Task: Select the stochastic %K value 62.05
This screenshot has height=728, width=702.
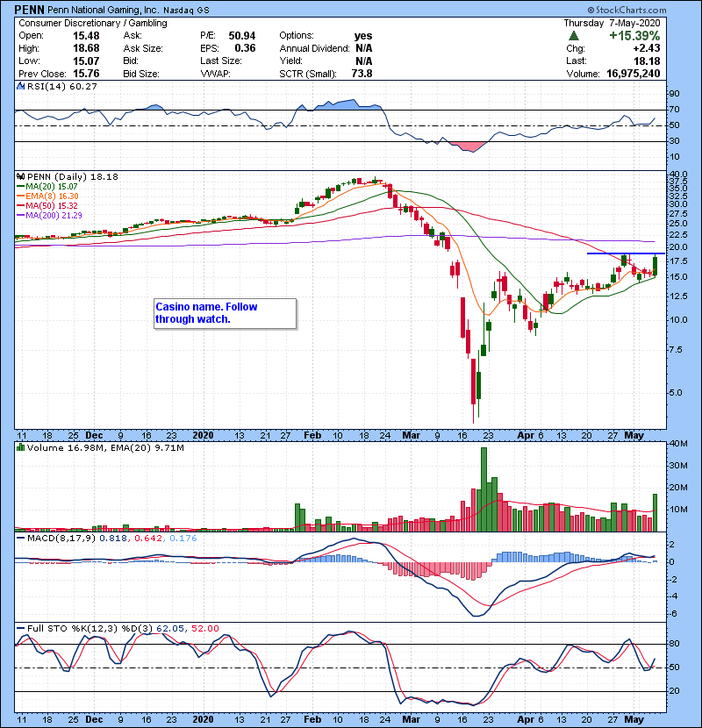Action: coord(169,628)
